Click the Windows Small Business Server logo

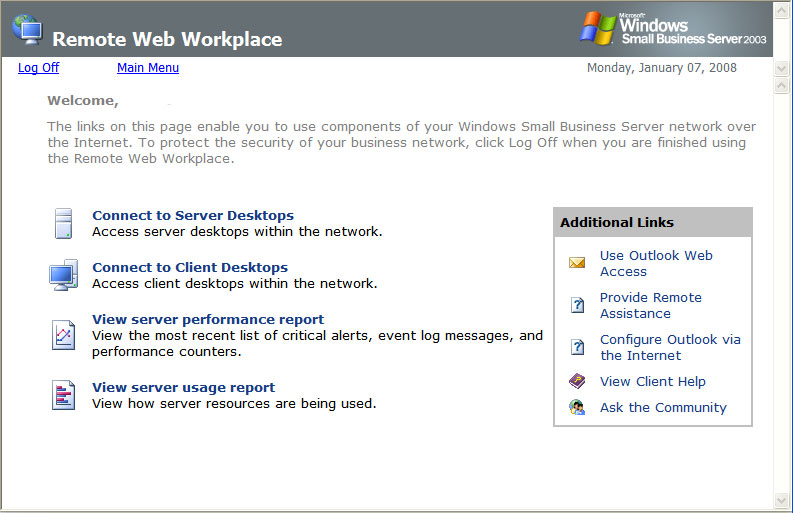(x=673, y=28)
